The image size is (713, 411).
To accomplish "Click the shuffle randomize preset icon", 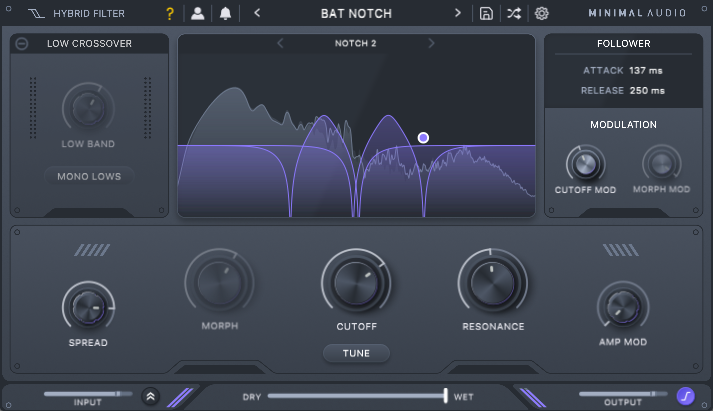I will pyautogui.click(x=513, y=14).
